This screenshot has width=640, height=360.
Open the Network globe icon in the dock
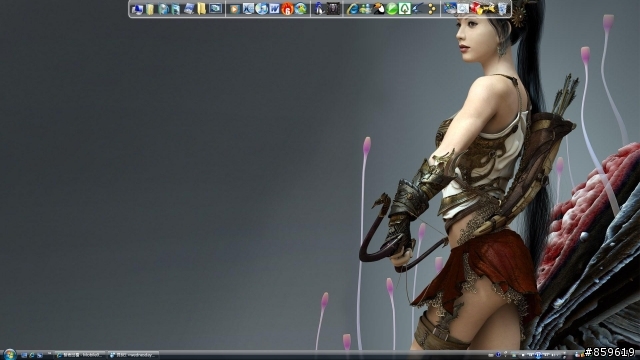163,9
